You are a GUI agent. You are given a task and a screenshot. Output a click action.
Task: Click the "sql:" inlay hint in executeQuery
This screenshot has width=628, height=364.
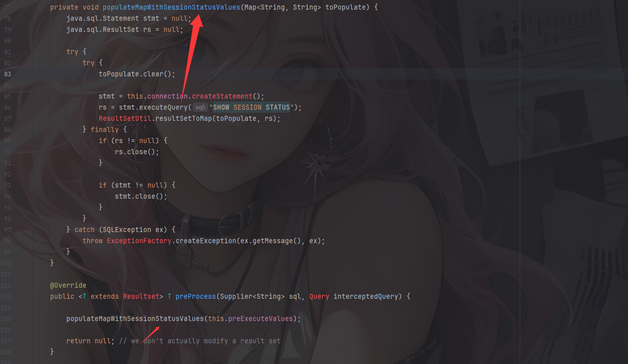point(200,107)
